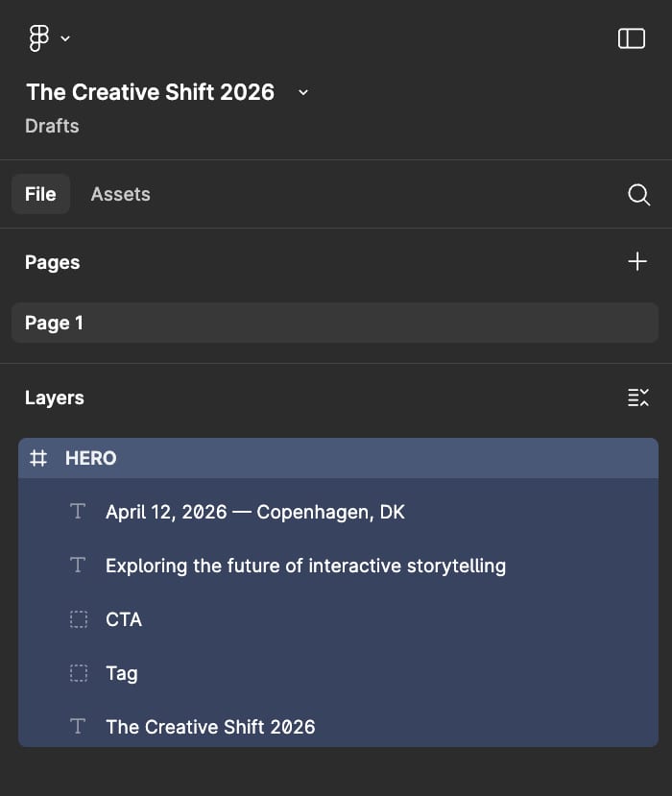Select the Tag layer in the Layers panel
The width and height of the screenshot is (672, 796).
click(121, 673)
